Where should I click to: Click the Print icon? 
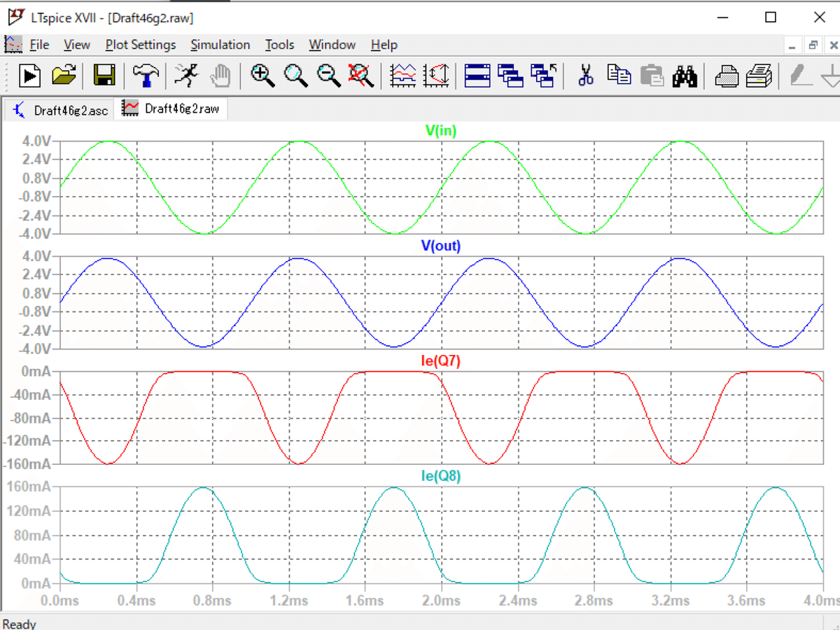(x=727, y=75)
